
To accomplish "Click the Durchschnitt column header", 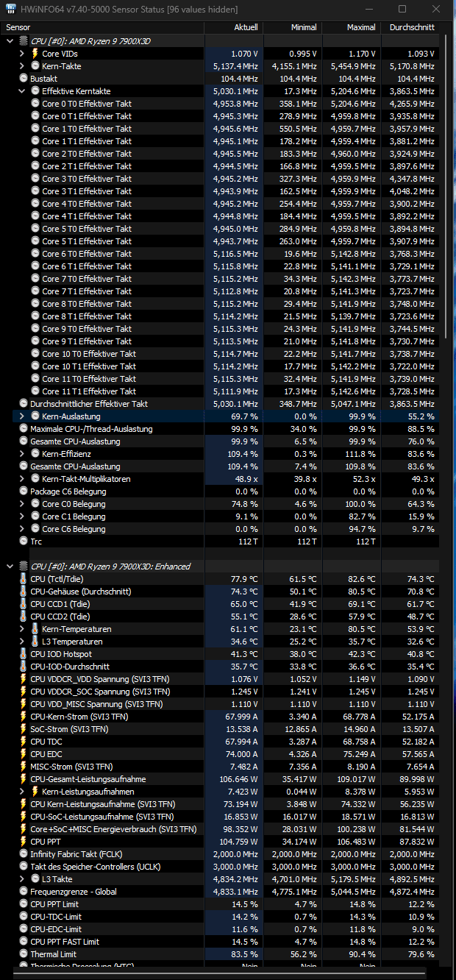I will point(410,27).
